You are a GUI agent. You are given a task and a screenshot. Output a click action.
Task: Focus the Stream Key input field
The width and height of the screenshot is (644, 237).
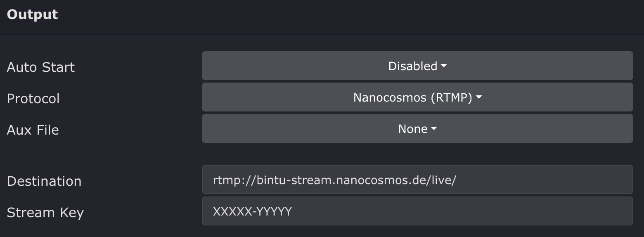[417, 211]
